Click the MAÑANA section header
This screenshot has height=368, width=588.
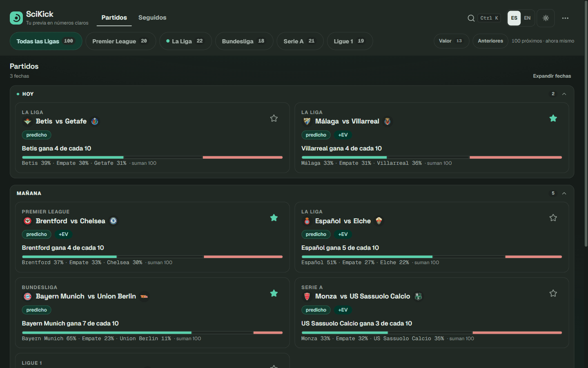292,193
